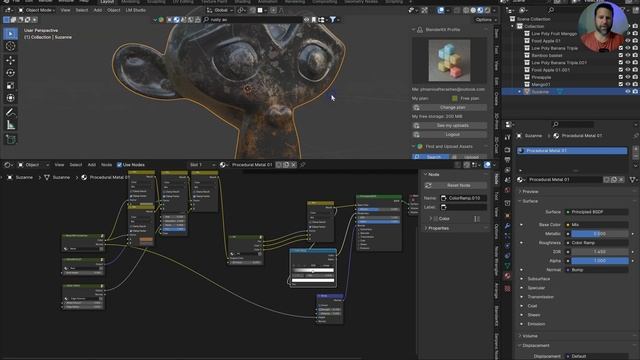Switch viewport to wireframe shading mode

point(466,10)
